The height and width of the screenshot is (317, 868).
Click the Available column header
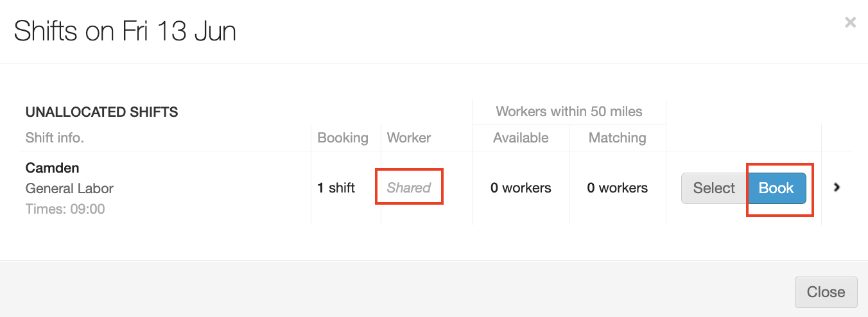521,138
